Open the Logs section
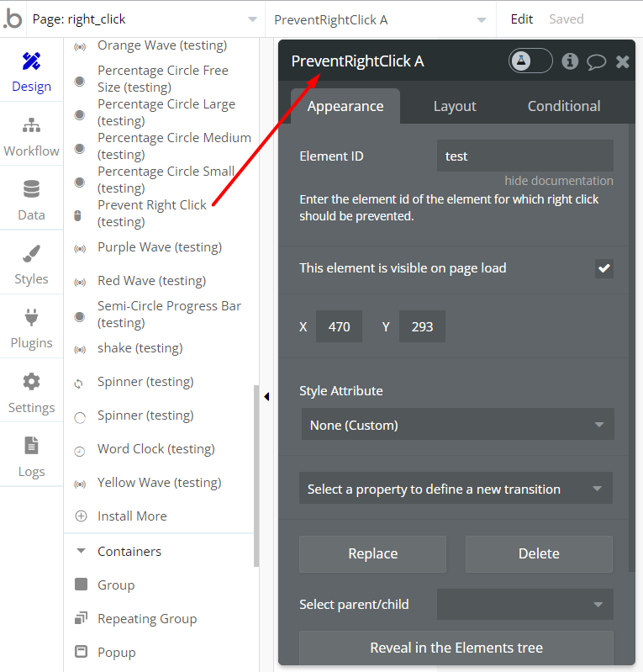 31,457
